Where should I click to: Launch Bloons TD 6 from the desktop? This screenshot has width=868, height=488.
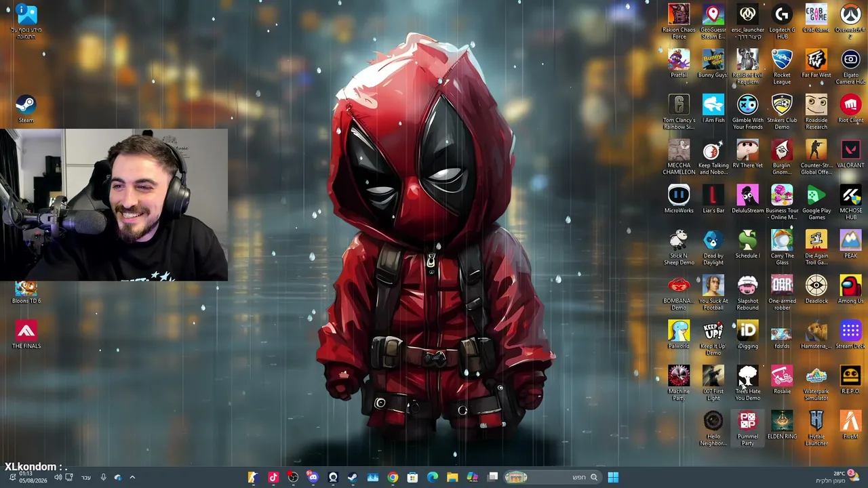click(x=26, y=293)
